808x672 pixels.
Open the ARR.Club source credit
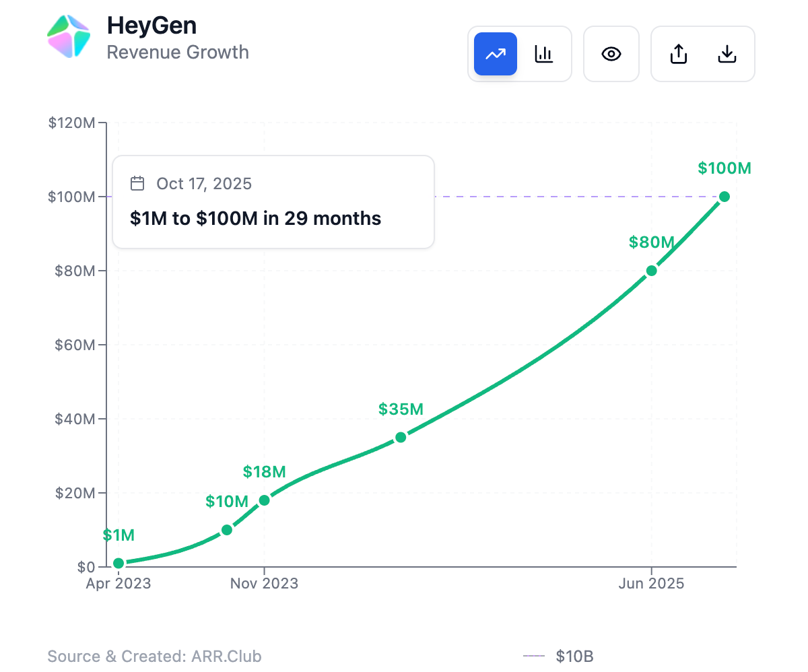[154, 657]
